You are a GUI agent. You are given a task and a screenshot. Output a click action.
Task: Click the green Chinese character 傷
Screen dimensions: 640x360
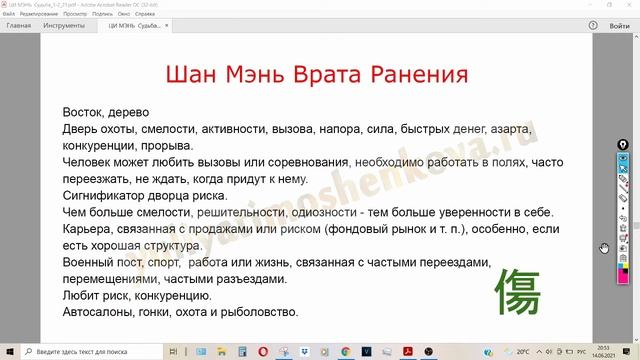pyautogui.click(x=518, y=292)
